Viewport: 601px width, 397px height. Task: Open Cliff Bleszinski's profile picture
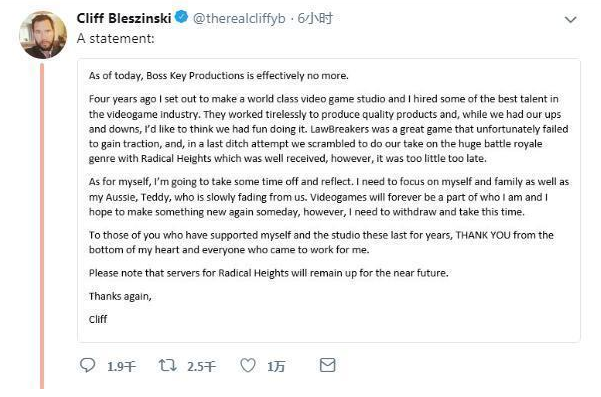[43, 35]
